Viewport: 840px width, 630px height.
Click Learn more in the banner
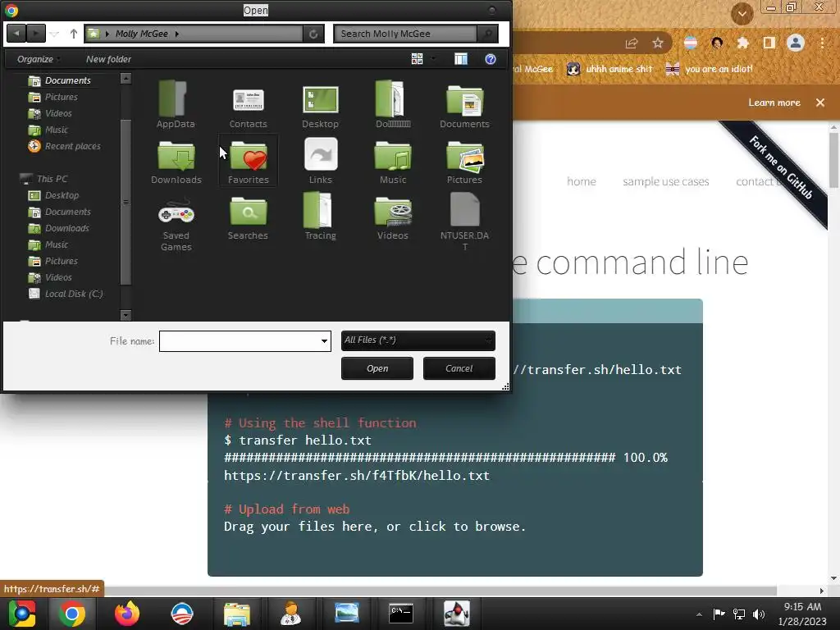click(774, 103)
